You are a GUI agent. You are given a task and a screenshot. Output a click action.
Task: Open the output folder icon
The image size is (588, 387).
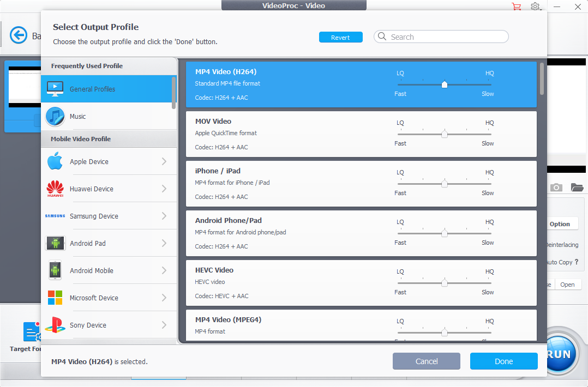coord(577,188)
